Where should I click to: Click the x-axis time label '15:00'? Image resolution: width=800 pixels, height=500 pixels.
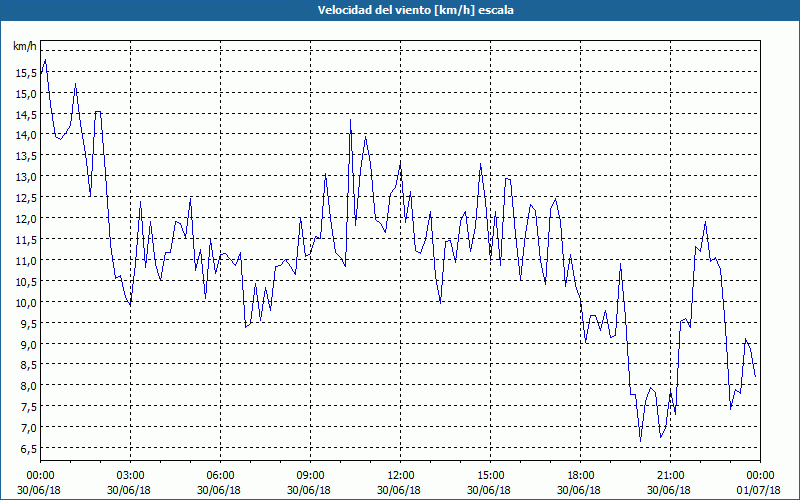(493, 476)
